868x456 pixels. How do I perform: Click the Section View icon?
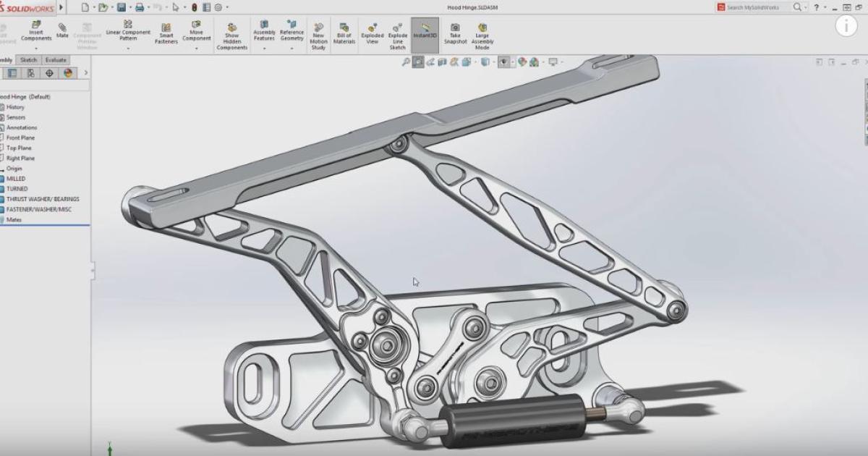[x=442, y=62]
